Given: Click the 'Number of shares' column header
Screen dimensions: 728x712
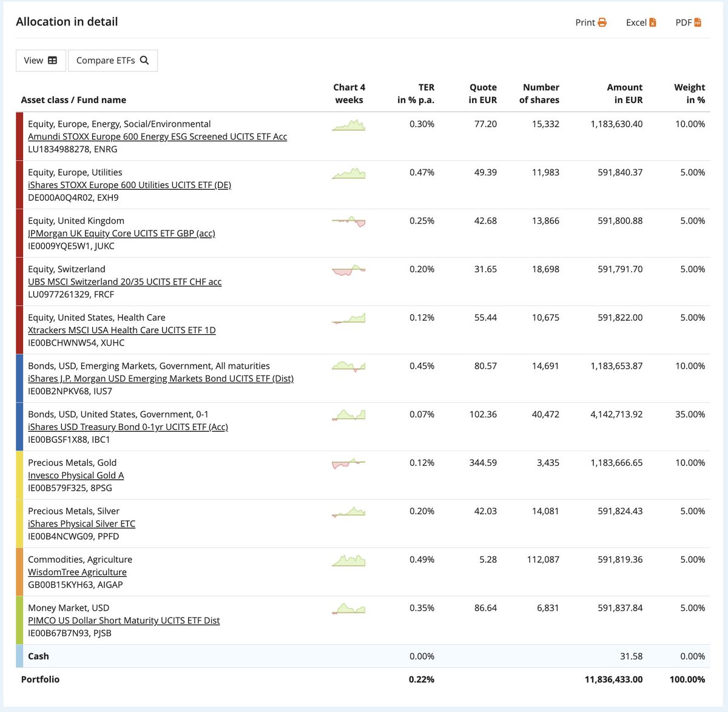Looking at the screenshot, I should (539, 94).
